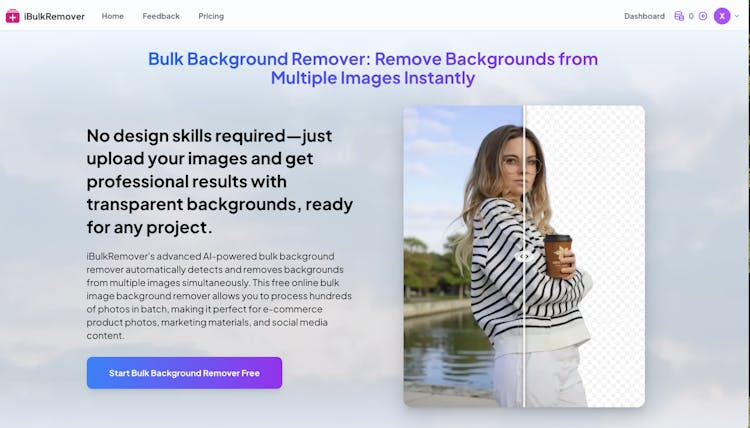The height and width of the screenshot is (428, 750).
Task: Click the iBulkRemover brand name text
Action: 54,16
